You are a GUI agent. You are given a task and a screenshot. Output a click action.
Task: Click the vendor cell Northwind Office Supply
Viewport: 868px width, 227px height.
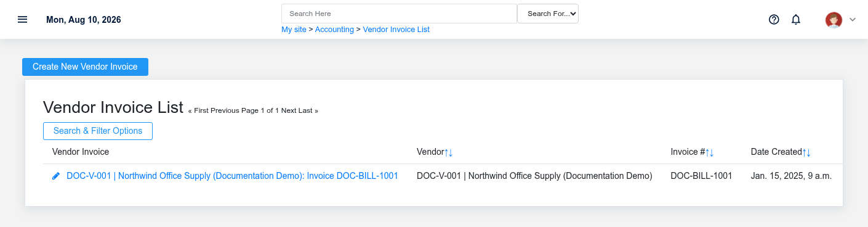pyautogui.click(x=534, y=176)
